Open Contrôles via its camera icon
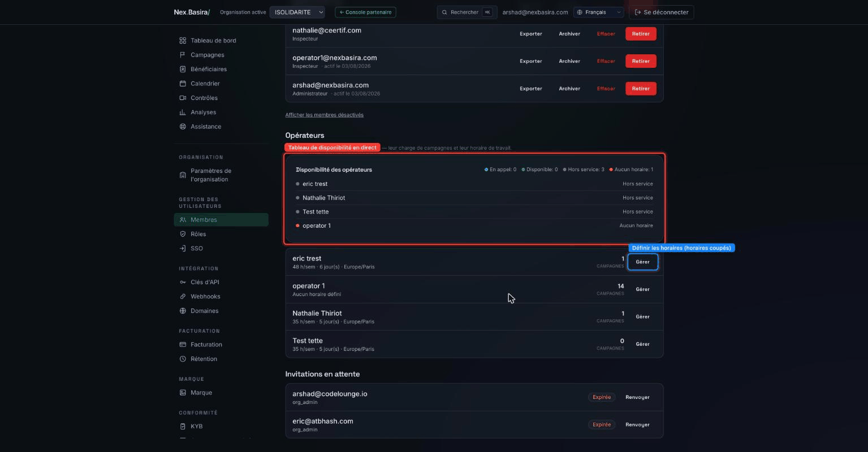 tap(183, 98)
